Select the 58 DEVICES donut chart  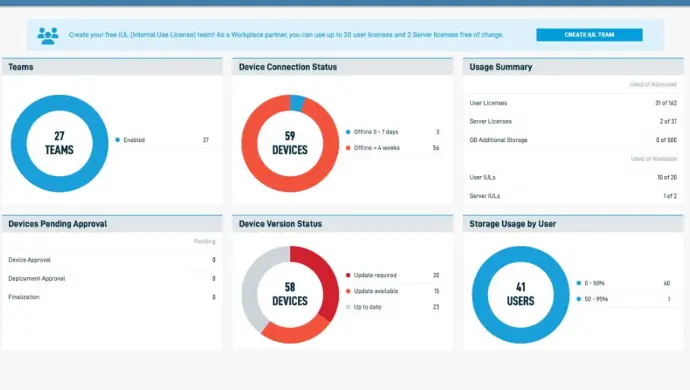(x=290, y=294)
